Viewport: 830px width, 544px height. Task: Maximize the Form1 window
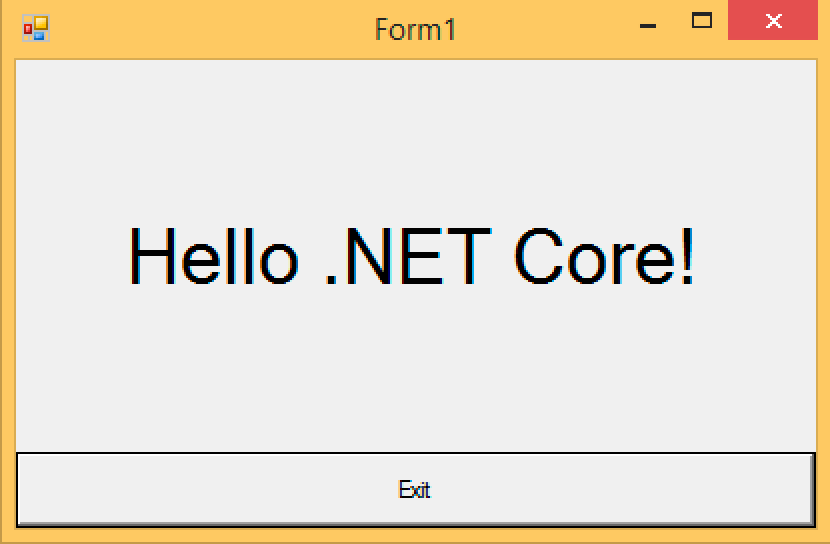click(702, 21)
